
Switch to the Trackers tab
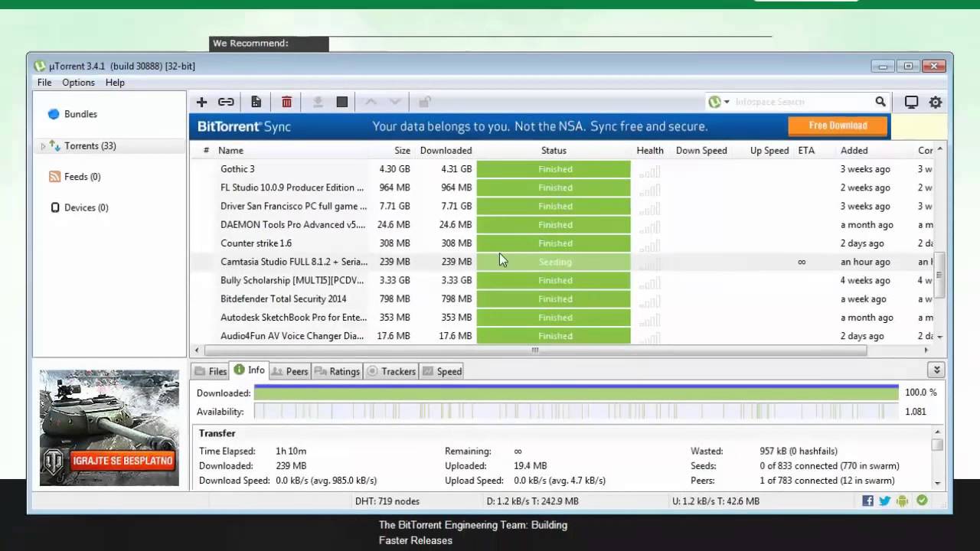pyautogui.click(x=391, y=371)
